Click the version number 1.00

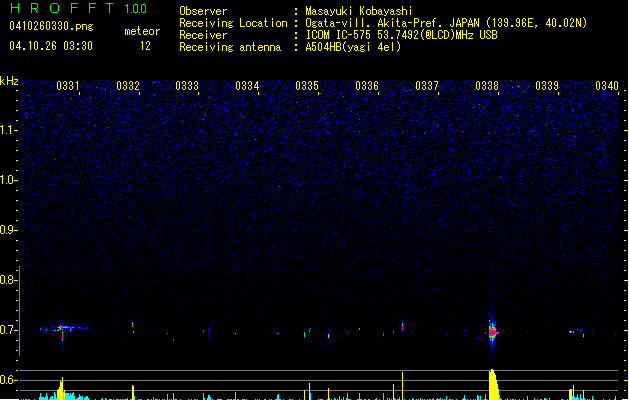[x=134, y=9]
